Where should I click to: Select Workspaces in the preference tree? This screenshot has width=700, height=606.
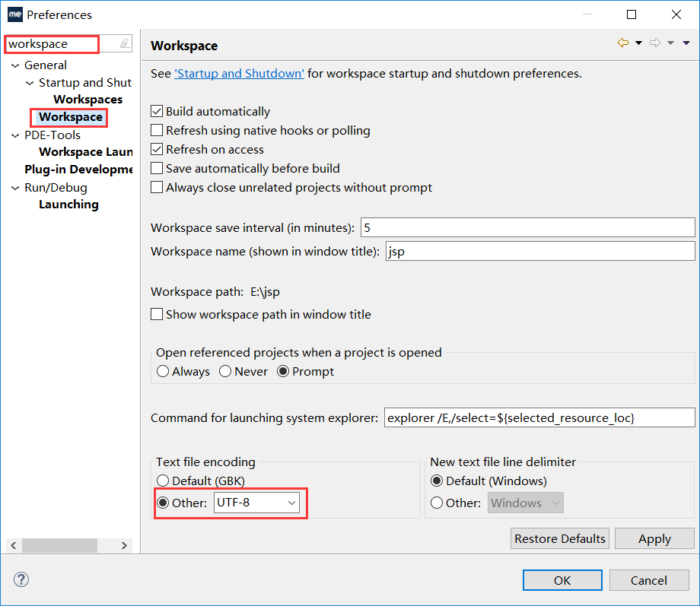88,99
